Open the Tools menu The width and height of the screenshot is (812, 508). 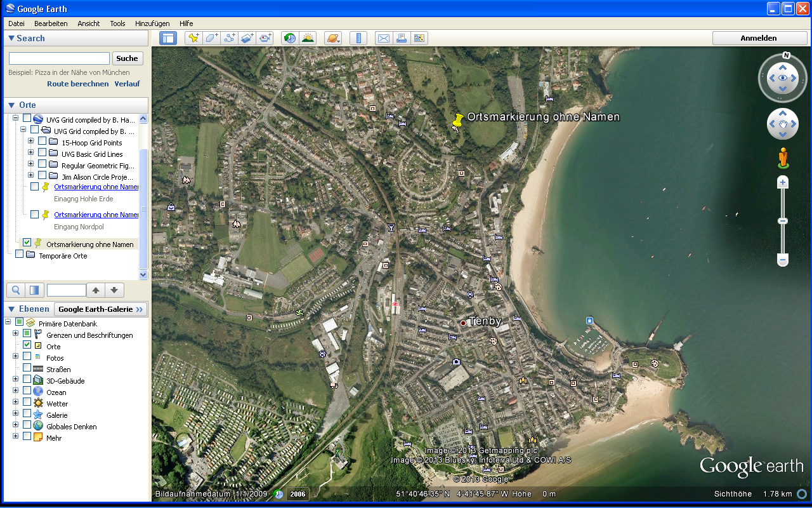point(117,23)
